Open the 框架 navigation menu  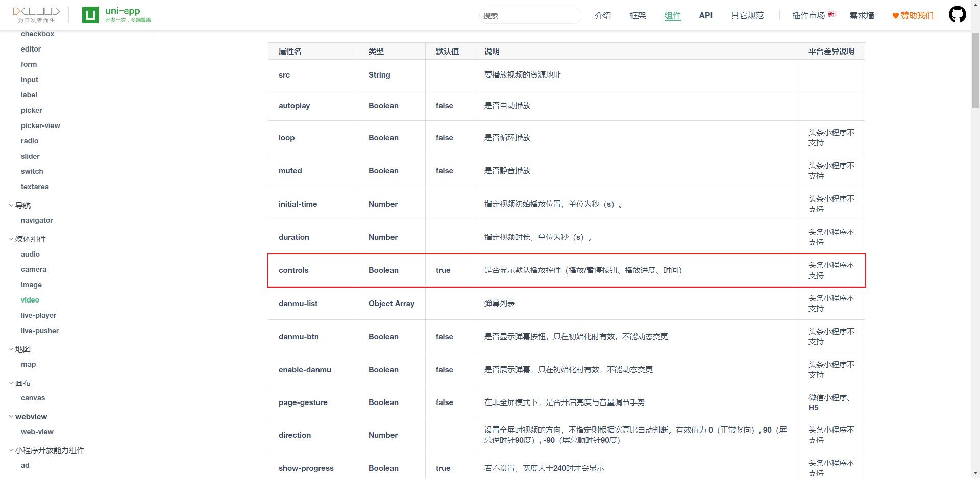(638, 15)
